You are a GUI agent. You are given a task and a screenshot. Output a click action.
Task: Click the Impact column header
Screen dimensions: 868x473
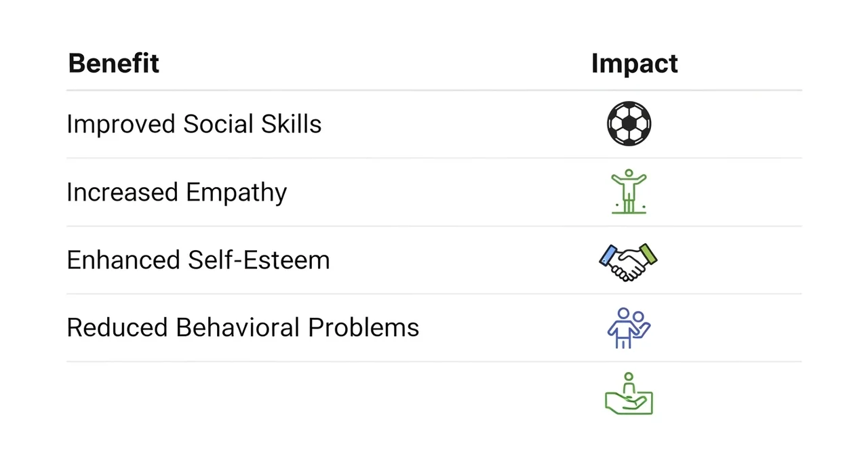634,64
